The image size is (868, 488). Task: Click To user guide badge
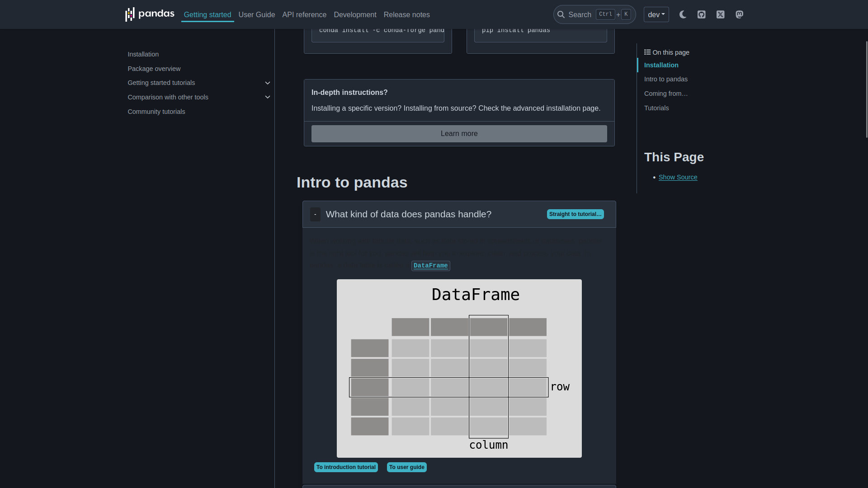tap(407, 467)
